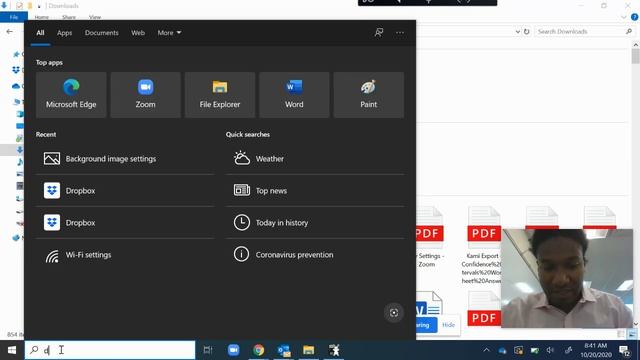The height and width of the screenshot is (360, 640).
Task: Launch Paint from Top apps
Action: tap(369, 95)
